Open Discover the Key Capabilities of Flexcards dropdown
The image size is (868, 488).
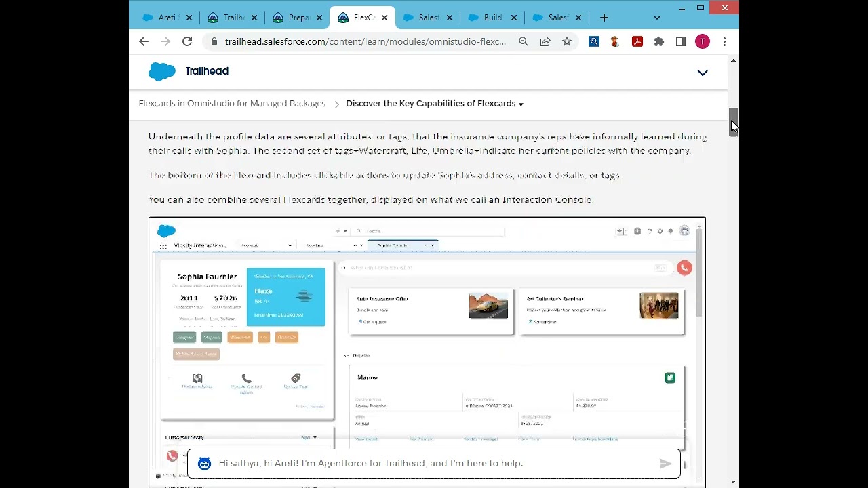[435, 104]
